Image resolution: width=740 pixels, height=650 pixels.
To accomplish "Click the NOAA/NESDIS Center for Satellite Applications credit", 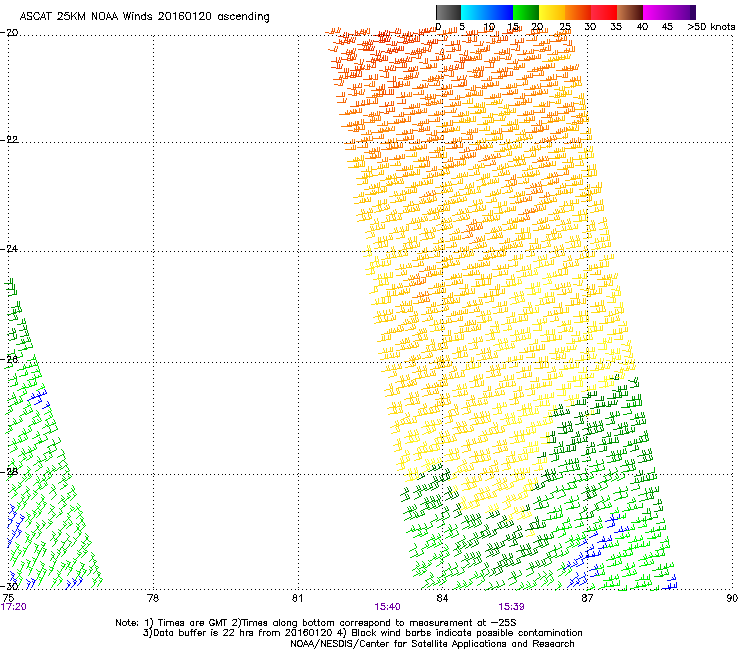I will 432,644.
